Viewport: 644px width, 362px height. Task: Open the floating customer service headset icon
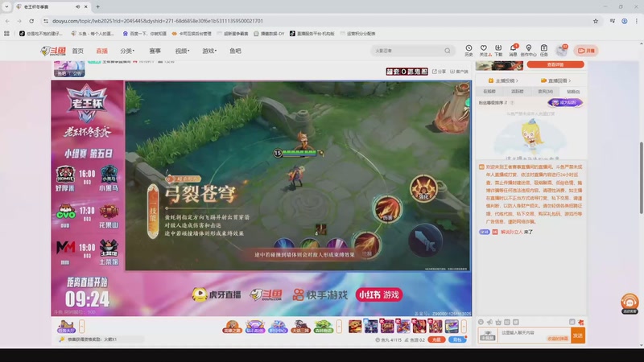click(630, 303)
